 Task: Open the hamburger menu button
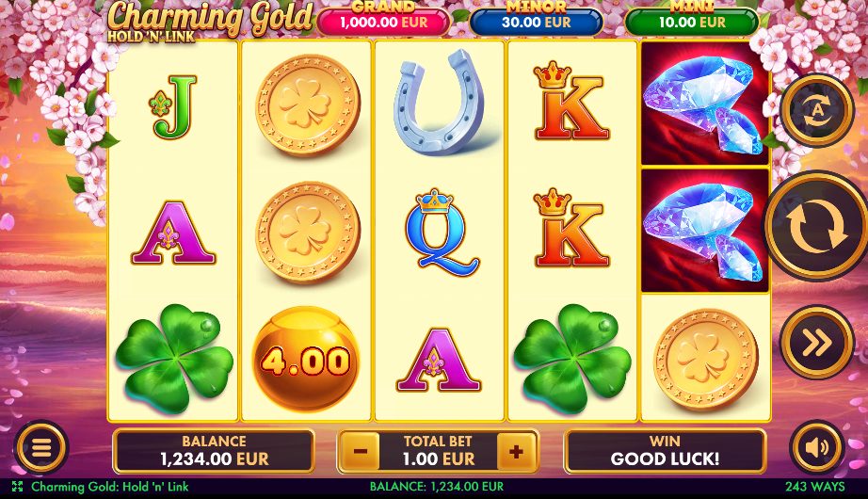[41, 447]
